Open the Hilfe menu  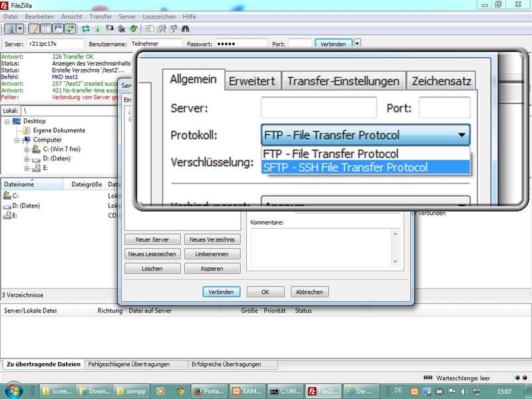point(190,16)
